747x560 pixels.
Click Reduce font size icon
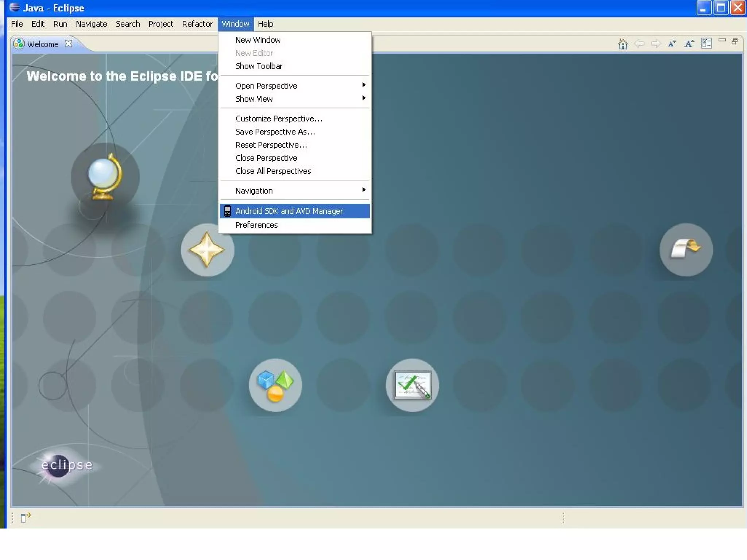coord(672,44)
